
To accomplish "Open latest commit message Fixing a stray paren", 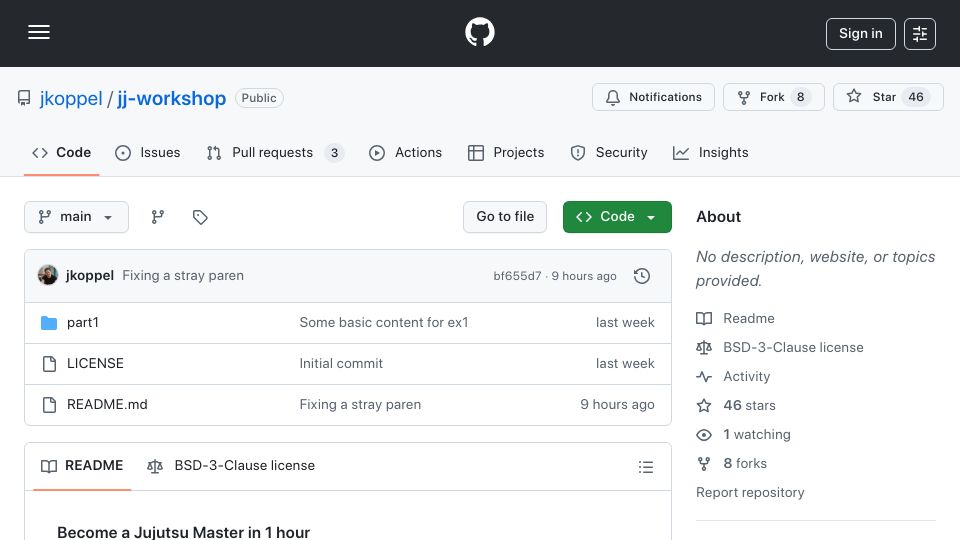I will (183, 276).
